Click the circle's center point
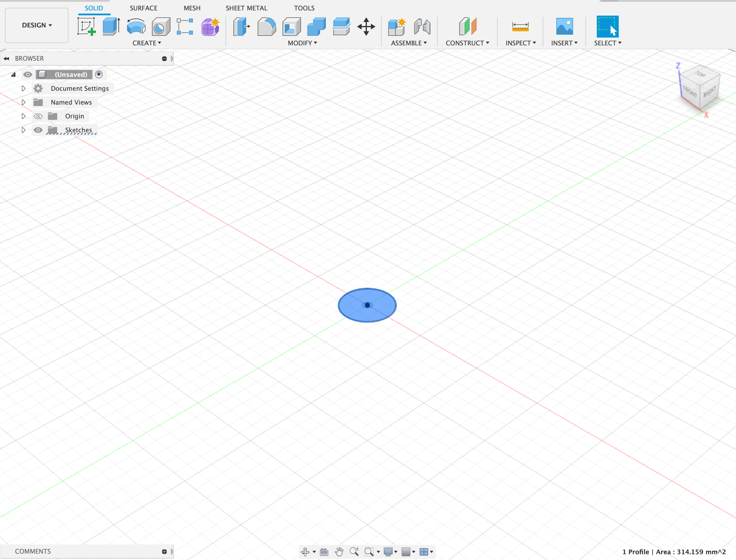 pyautogui.click(x=367, y=305)
